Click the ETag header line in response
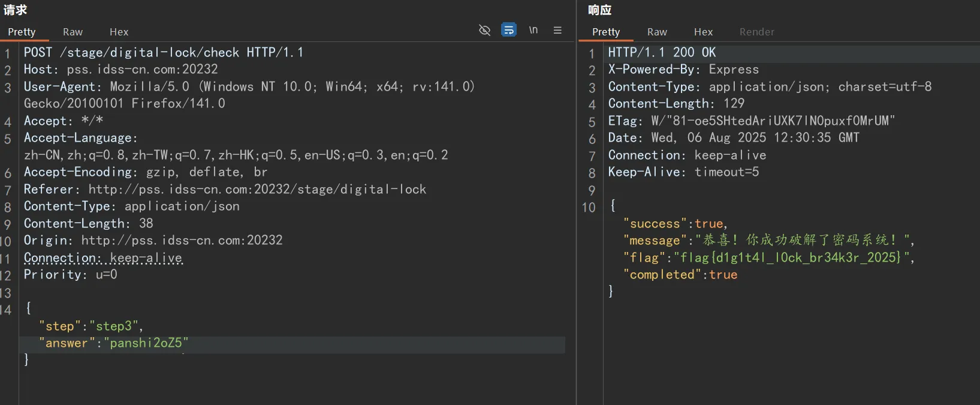 (751, 121)
